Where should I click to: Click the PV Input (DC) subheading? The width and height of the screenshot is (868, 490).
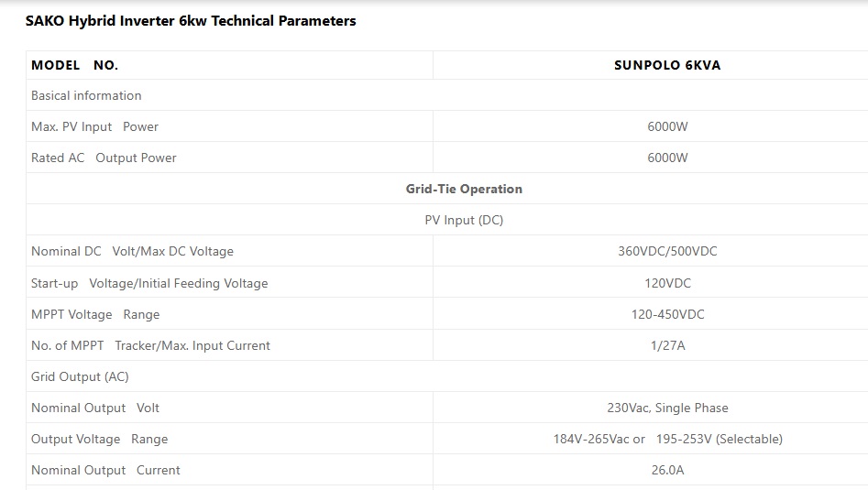tap(464, 220)
